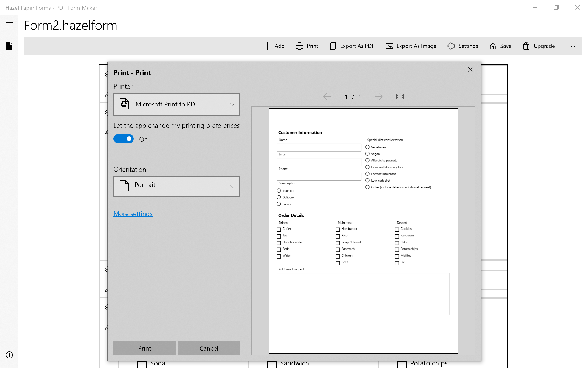Click Save in the toolbar
588x368 pixels.
coord(500,46)
